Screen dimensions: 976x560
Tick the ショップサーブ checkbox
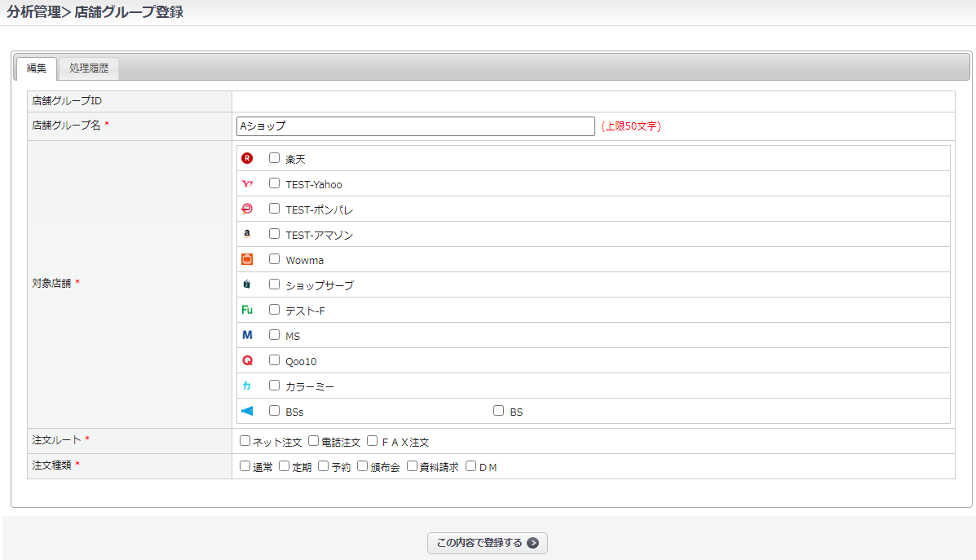click(275, 284)
